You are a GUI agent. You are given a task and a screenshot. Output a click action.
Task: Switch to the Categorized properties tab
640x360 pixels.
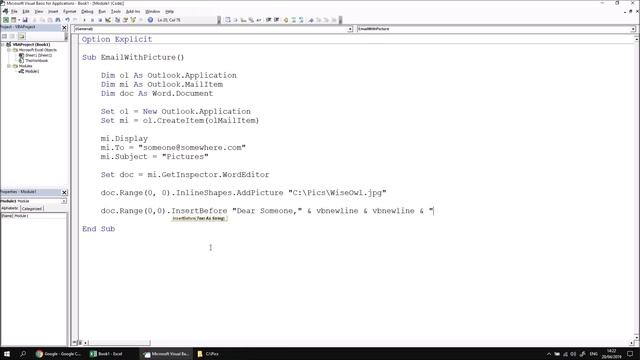pyautogui.click(x=32, y=209)
